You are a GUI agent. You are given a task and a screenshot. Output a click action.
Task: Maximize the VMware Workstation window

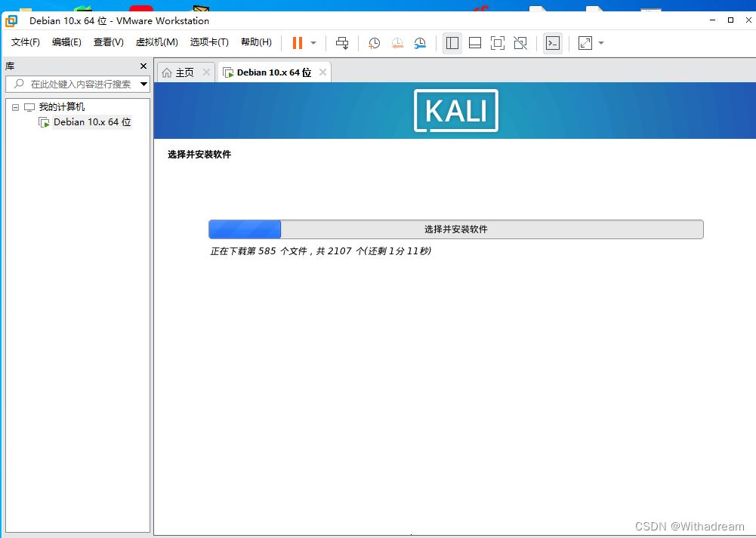click(730, 20)
